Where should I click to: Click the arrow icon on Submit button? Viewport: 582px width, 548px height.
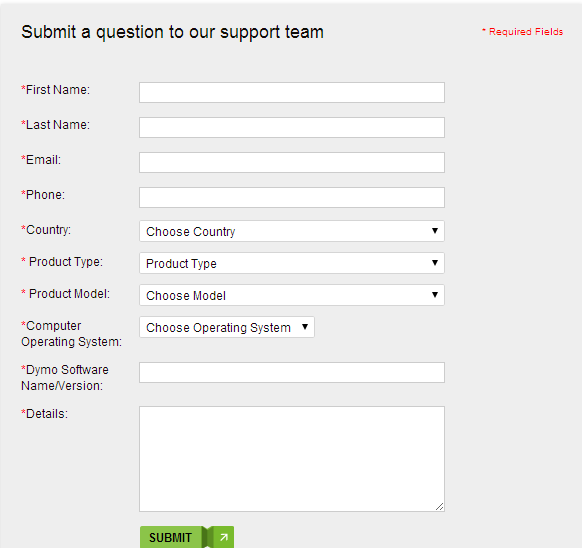(x=224, y=537)
